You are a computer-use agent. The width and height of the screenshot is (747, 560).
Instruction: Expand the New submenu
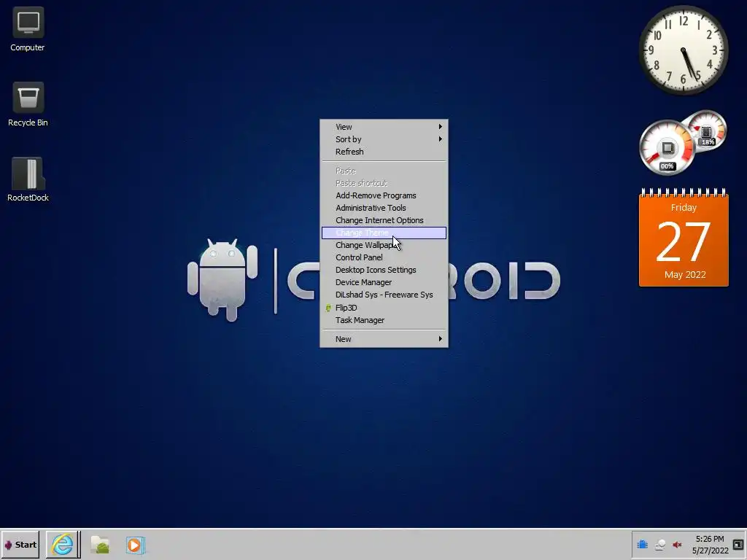click(x=384, y=339)
